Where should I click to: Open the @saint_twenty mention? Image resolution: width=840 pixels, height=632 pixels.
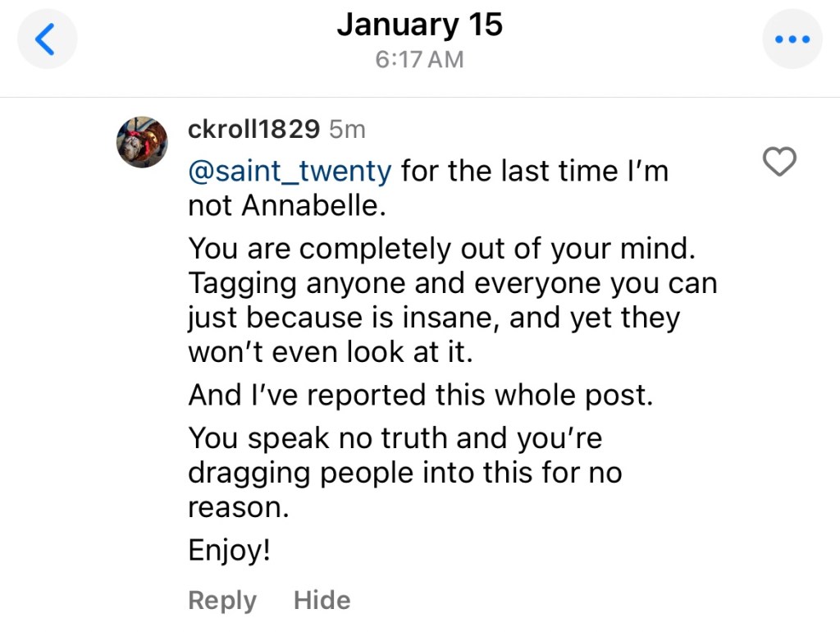point(290,172)
